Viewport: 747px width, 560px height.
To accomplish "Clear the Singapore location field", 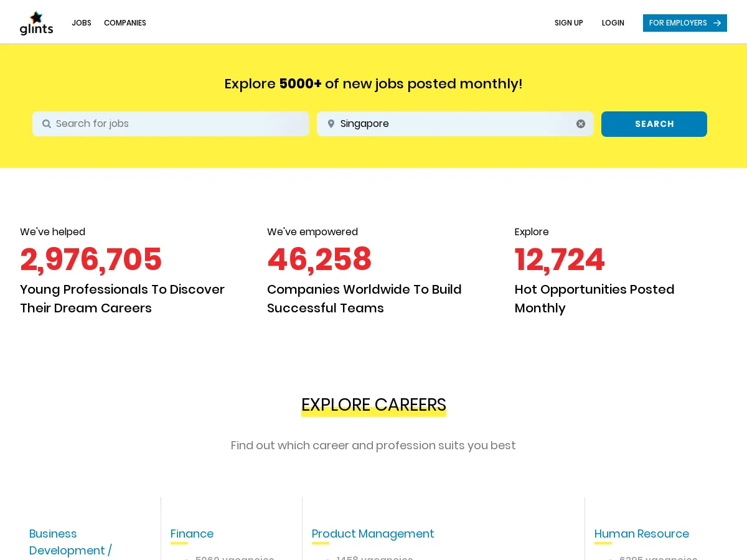I will 581,124.
